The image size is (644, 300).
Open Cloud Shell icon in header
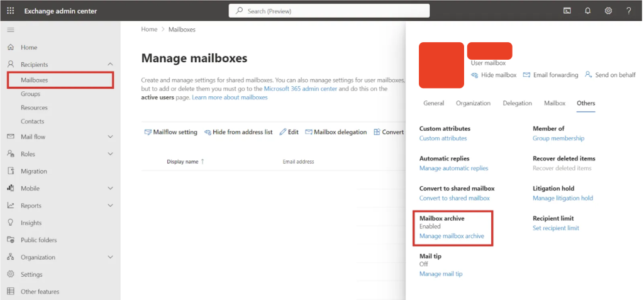click(x=567, y=11)
